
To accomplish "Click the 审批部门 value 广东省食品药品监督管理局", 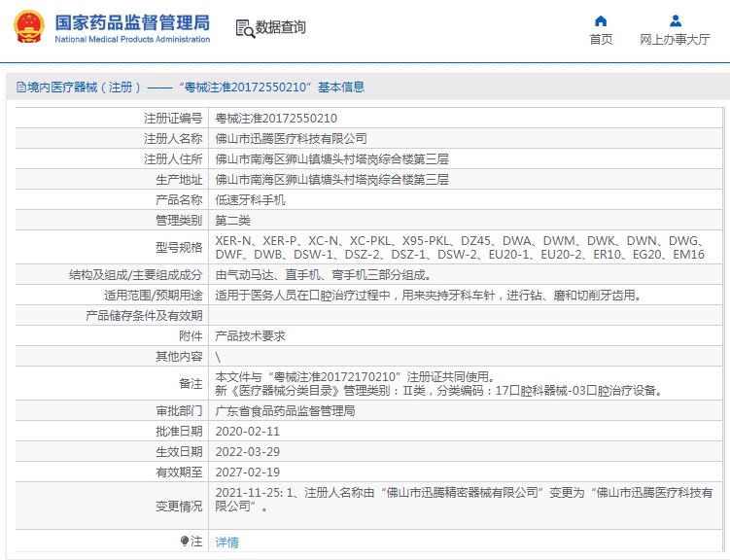I will point(285,410).
